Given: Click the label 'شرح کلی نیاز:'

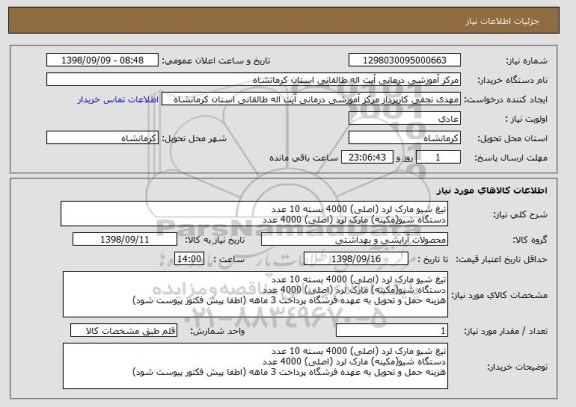Looking at the screenshot, I should pyautogui.click(x=521, y=215).
